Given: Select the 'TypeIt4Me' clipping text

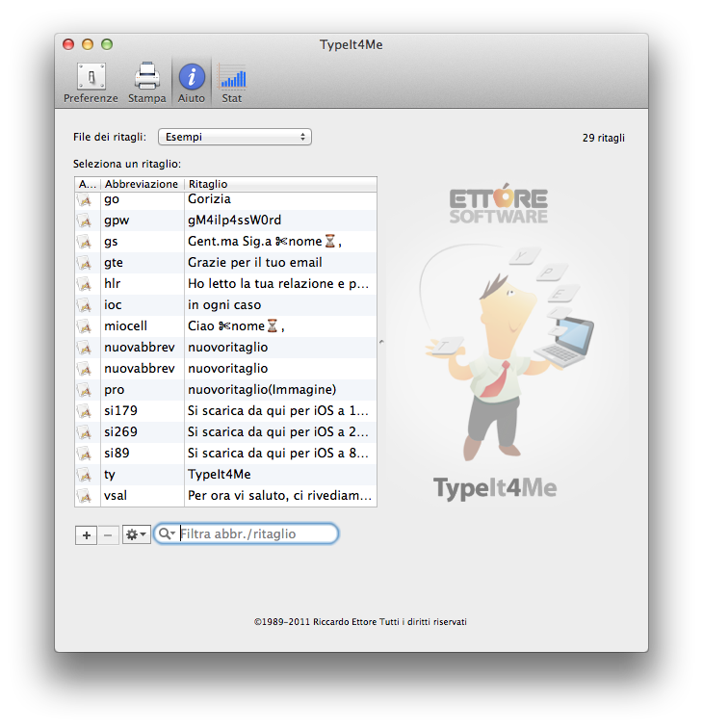Looking at the screenshot, I should tap(220, 475).
